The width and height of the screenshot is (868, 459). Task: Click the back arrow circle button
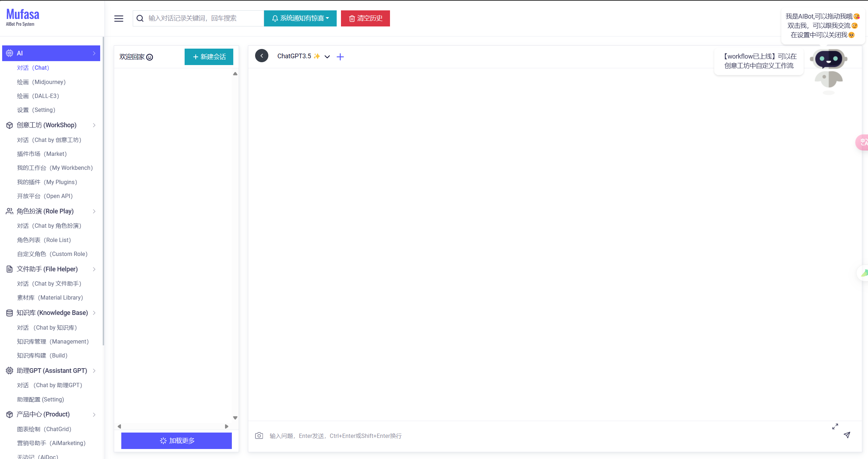262,56
